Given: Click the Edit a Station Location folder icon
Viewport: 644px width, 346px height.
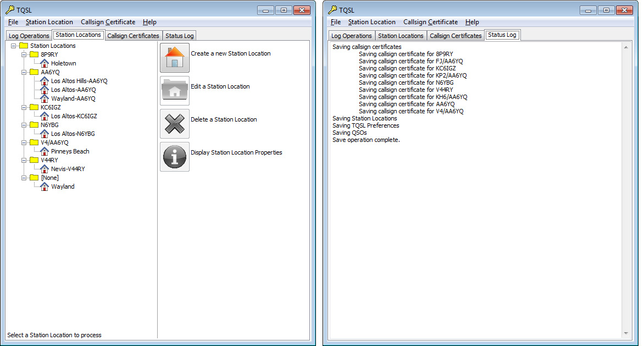Looking at the screenshot, I should (174, 90).
